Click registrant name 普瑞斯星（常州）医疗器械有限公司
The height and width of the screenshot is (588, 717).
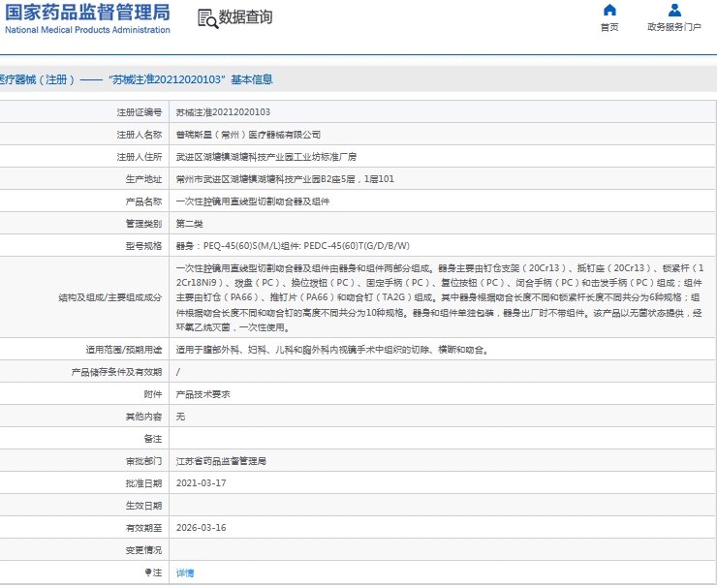248,135
